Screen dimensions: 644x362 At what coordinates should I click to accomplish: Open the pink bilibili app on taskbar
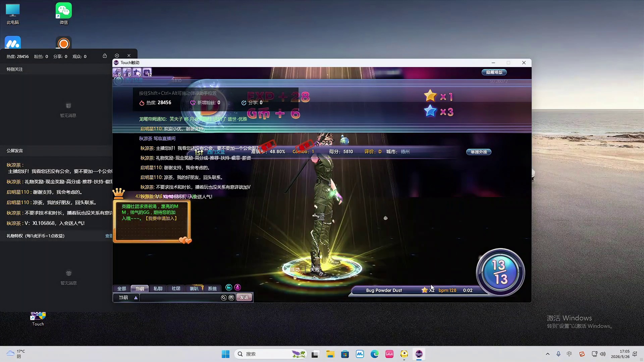pyautogui.click(x=389, y=354)
